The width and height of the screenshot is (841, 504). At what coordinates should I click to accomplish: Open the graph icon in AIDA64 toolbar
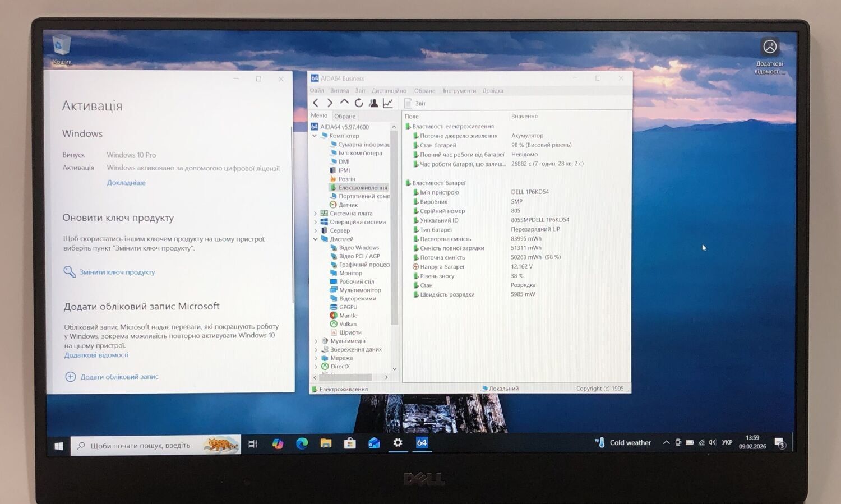388,103
